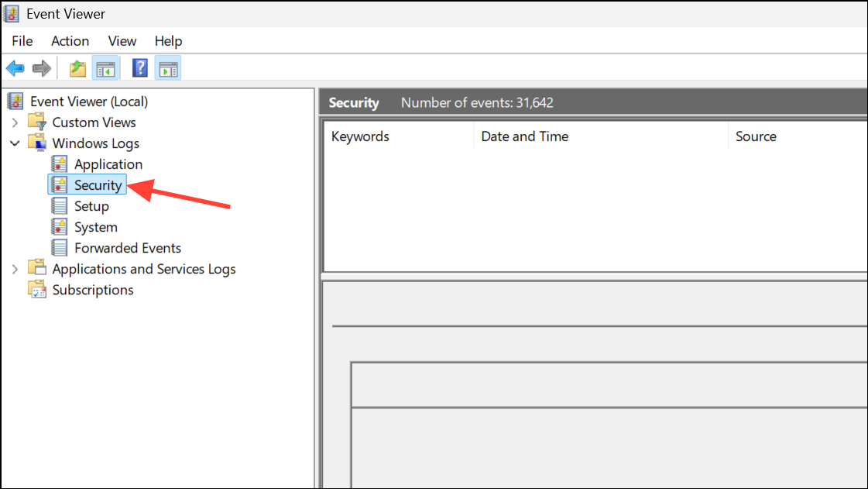
Task: Click the Event Viewer title bar icon
Action: click(x=11, y=13)
